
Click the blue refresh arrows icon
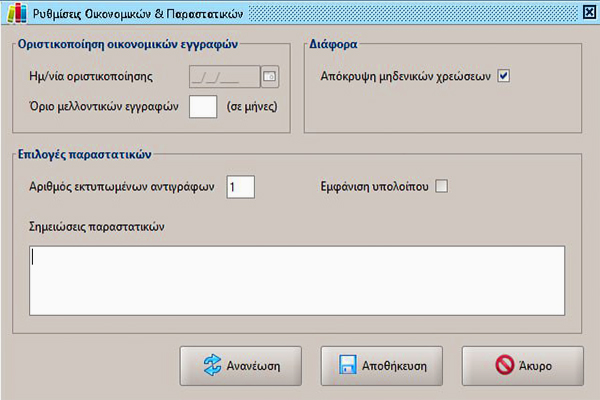click(211, 366)
